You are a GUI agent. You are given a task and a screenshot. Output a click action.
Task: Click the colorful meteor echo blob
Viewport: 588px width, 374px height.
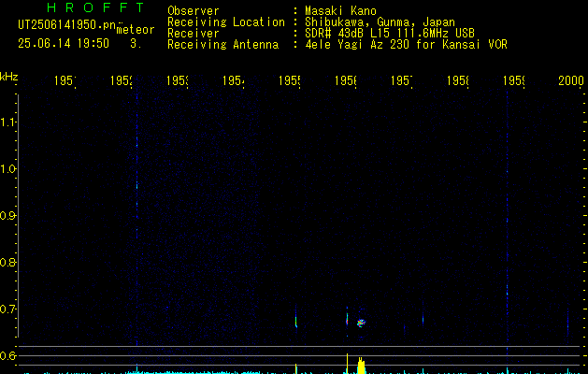361,323
